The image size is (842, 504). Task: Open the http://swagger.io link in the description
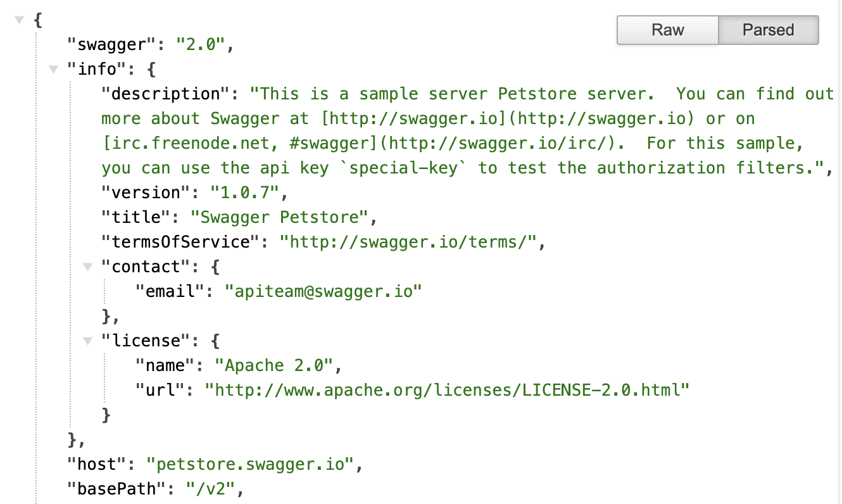(x=412, y=118)
